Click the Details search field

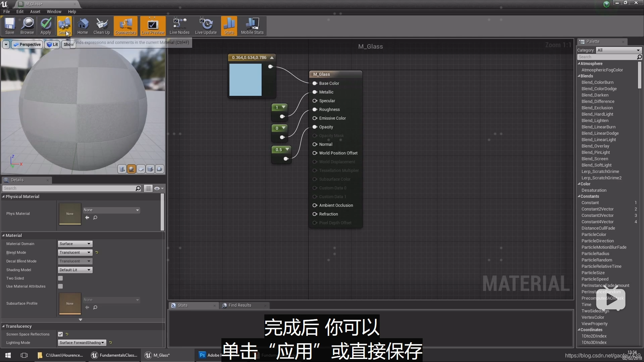[x=69, y=188]
